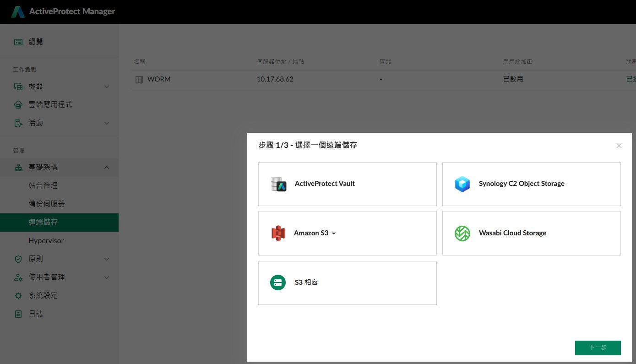Open the Hypervisor sidebar item
Image resolution: width=636 pixels, height=364 pixels.
[x=46, y=240]
